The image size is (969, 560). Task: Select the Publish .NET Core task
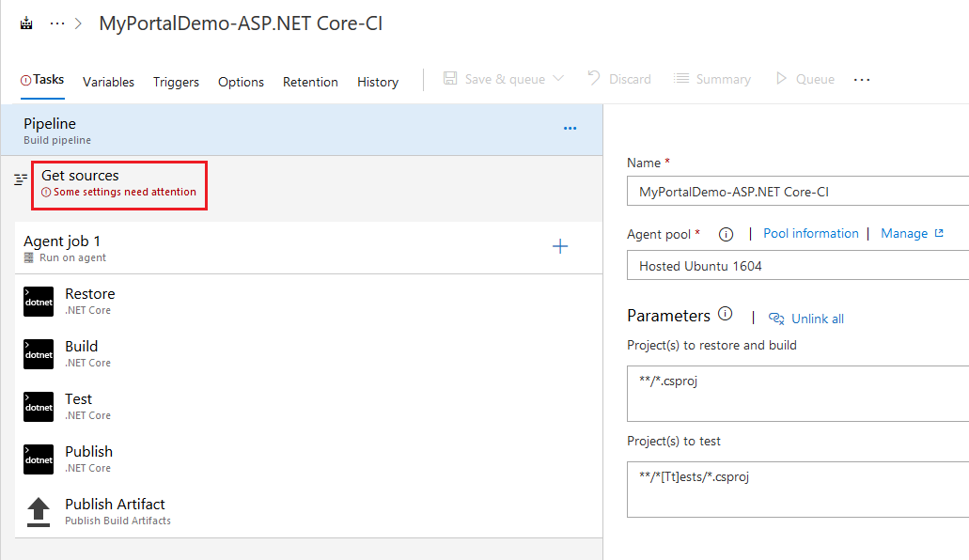pyautogui.click(x=308, y=459)
